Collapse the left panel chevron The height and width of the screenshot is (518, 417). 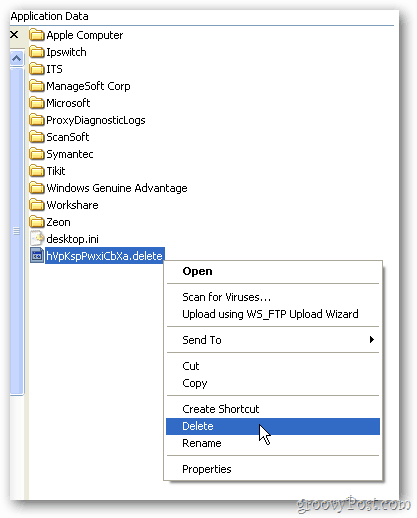[16, 59]
